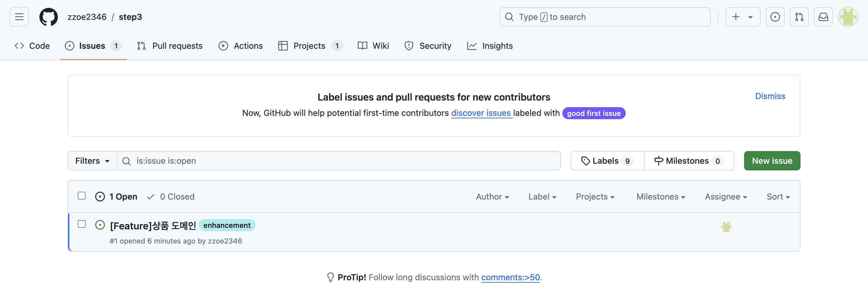Click the enhancement label badge

tap(227, 225)
